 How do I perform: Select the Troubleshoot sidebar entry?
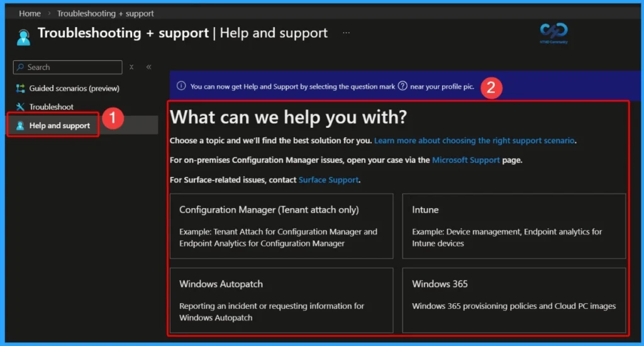(52, 107)
